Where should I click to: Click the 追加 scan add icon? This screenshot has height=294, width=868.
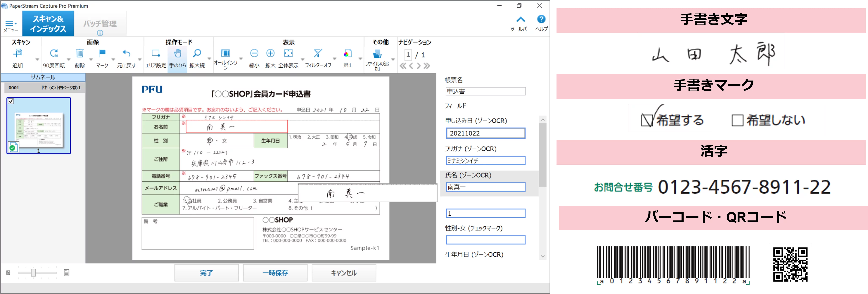18,53
